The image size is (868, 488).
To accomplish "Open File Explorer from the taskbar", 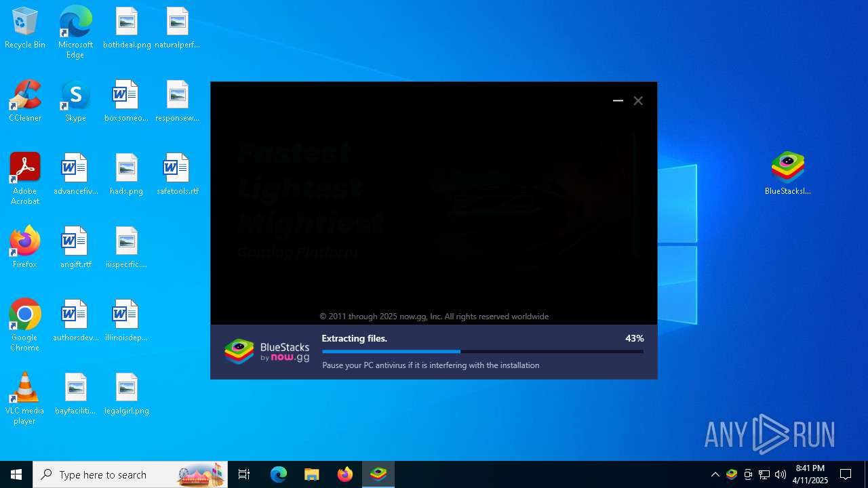I will 312,474.
